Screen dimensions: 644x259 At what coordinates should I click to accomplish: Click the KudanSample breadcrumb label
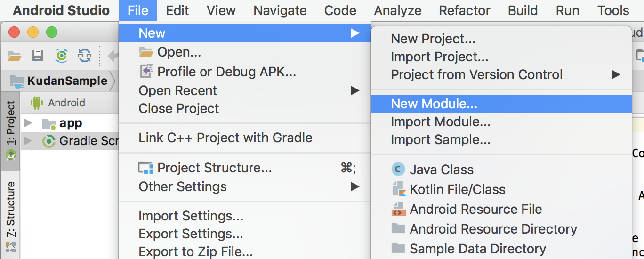point(67,81)
